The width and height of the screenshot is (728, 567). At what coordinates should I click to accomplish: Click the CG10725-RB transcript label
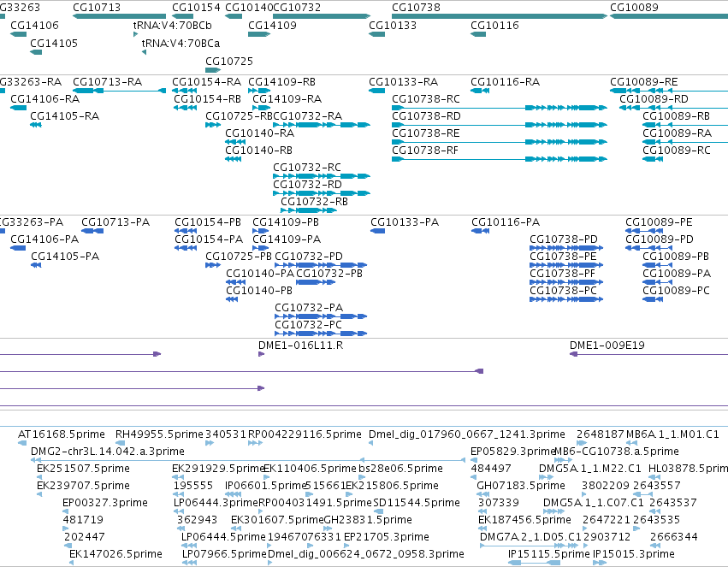(240, 116)
